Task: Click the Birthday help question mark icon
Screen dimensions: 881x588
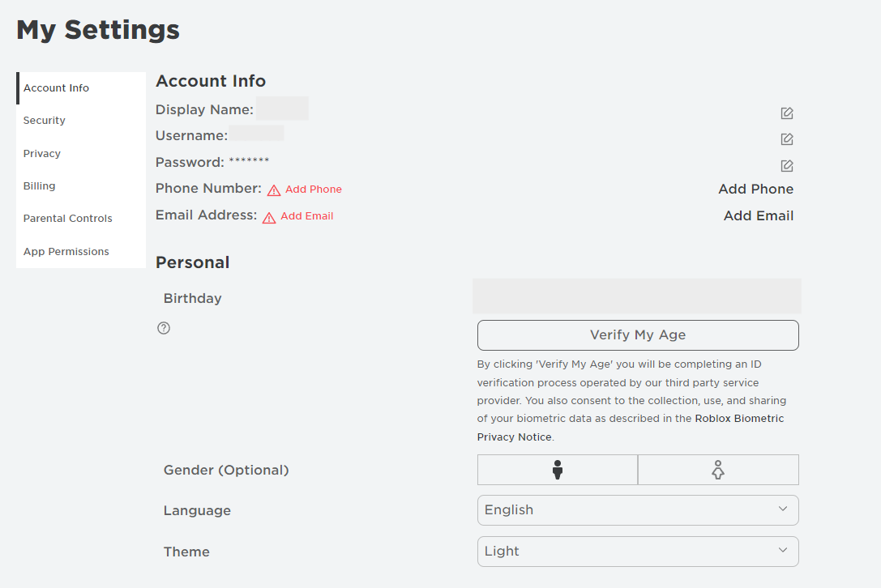Action: coord(164,328)
